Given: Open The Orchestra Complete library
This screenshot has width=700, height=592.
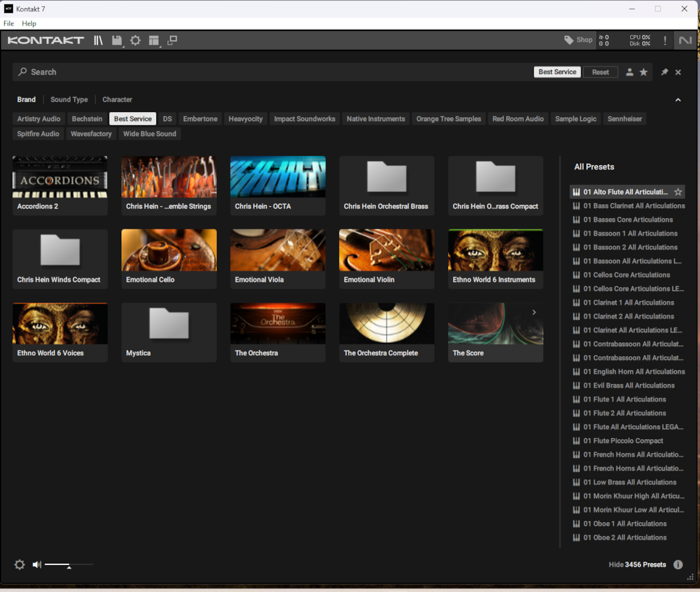Looking at the screenshot, I should click(x=387, y=332).
